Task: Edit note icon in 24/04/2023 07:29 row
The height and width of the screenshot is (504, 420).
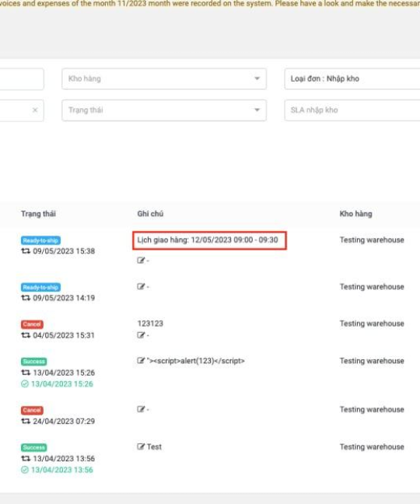Action: [141, 409]
